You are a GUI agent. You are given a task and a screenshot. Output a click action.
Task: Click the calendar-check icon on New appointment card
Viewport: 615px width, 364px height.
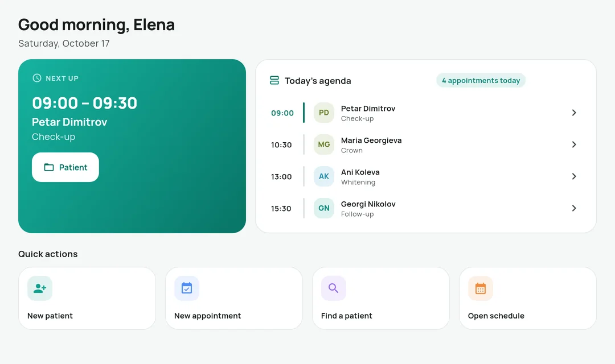pos(187,288)
